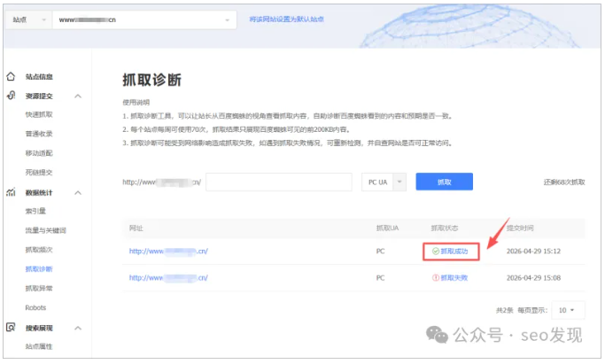Image resolution: width=605 pixels, height=364 pixels.
Task: Open the 站点 type dropdown
Action: (29, 19)
